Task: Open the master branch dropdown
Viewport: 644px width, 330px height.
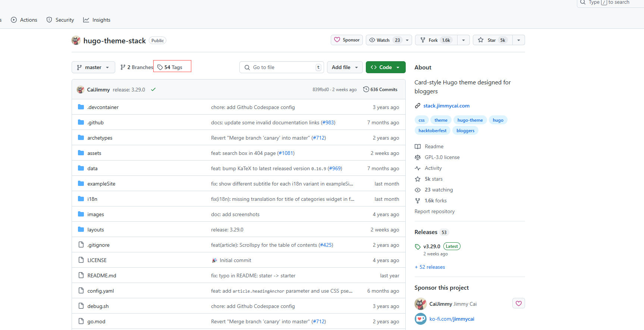Action: coord(93,67)
